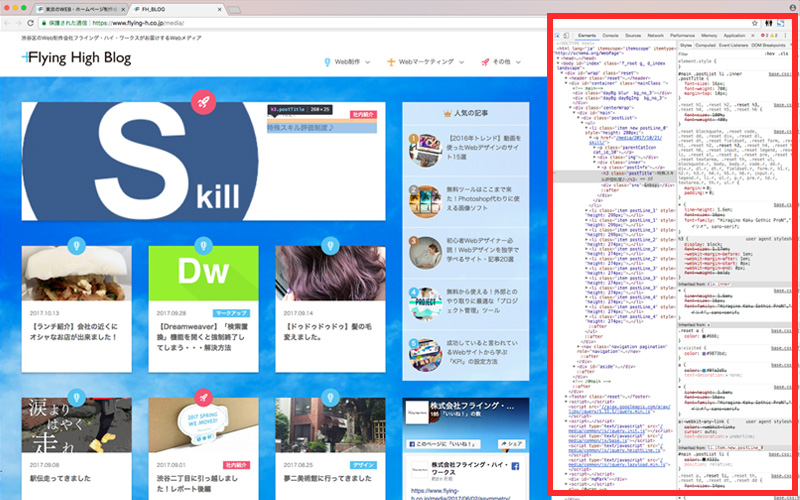Go forward with the browser forward arrow
Image resolution: width=800 pixels, height=500 pixels.
(x=19, y=23)
